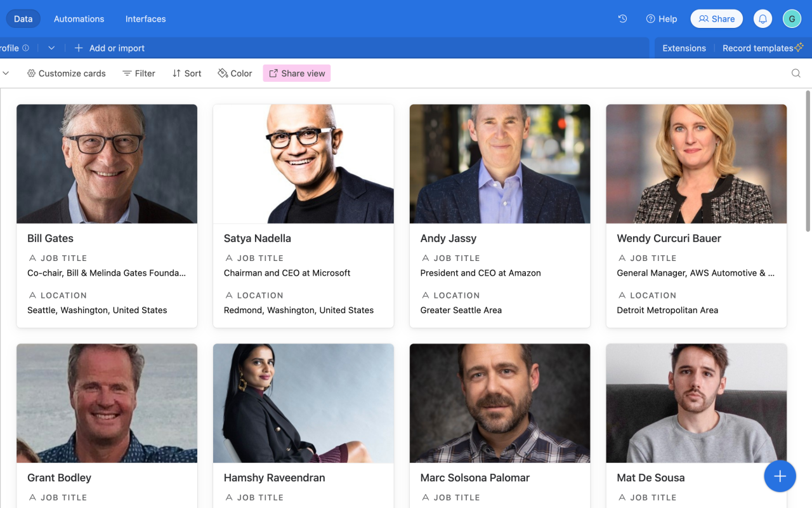The width and height of the screenshot is (812, 508).
Task: Open Grant Bodley card photo
Action: (x=107, y=403)
